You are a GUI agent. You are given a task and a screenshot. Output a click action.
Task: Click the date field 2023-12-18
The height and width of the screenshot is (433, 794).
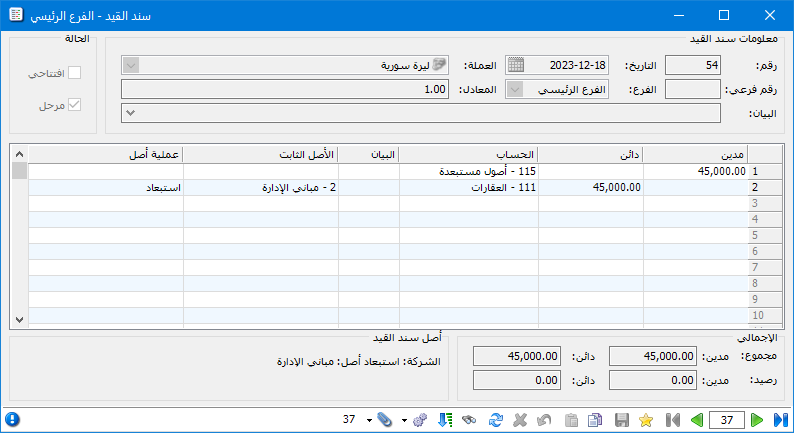(x=557, y=65)
